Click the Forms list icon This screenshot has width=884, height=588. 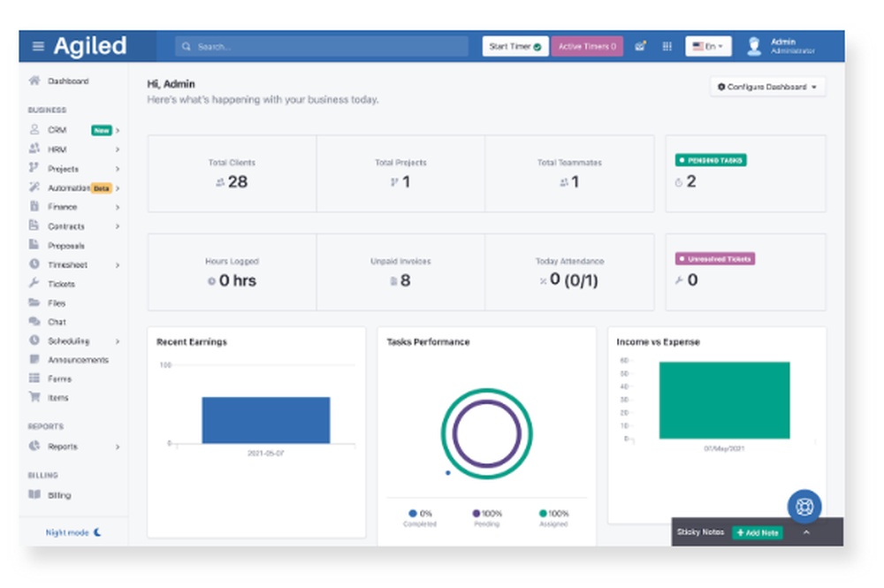(34, 378)
